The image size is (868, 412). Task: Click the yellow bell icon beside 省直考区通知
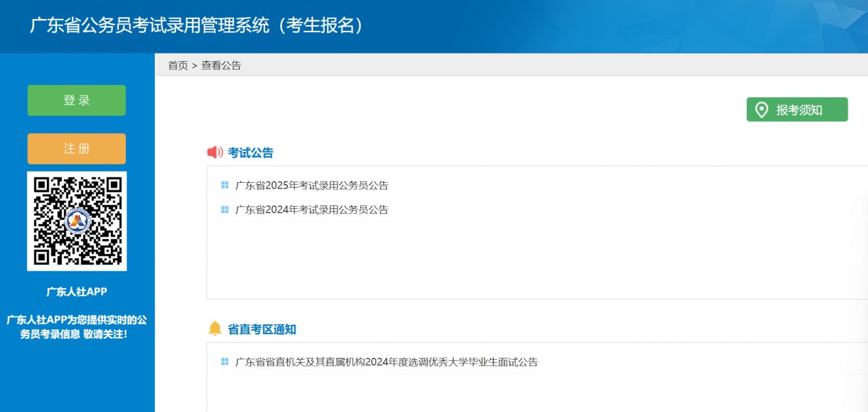[x=215, y=328]
